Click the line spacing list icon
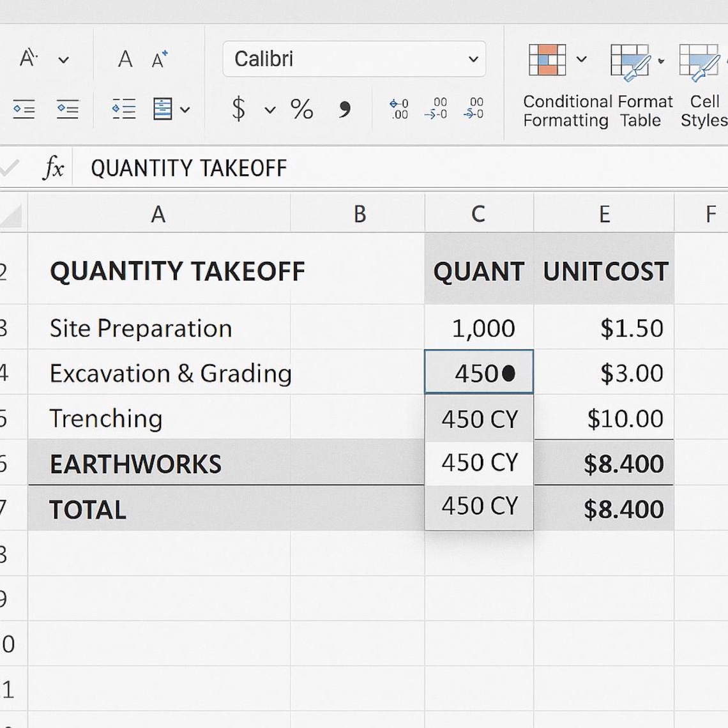728x728 pixels. [124, 109]
